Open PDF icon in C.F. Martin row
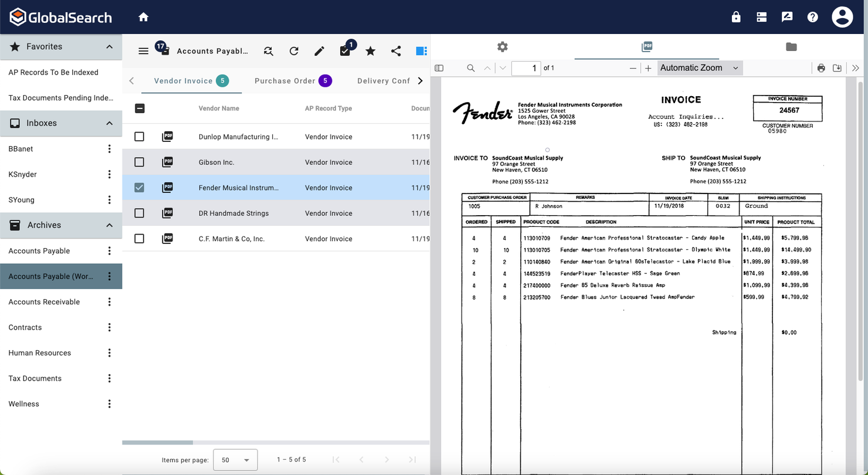 click(167, 239)
